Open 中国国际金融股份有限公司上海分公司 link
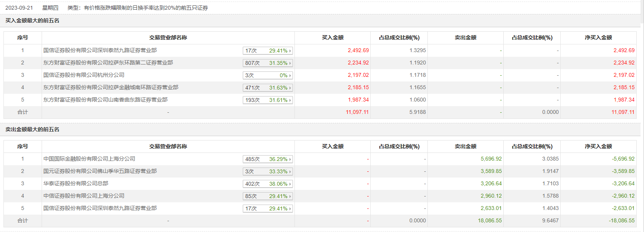644x232 pixels. [x=89, y=159]
